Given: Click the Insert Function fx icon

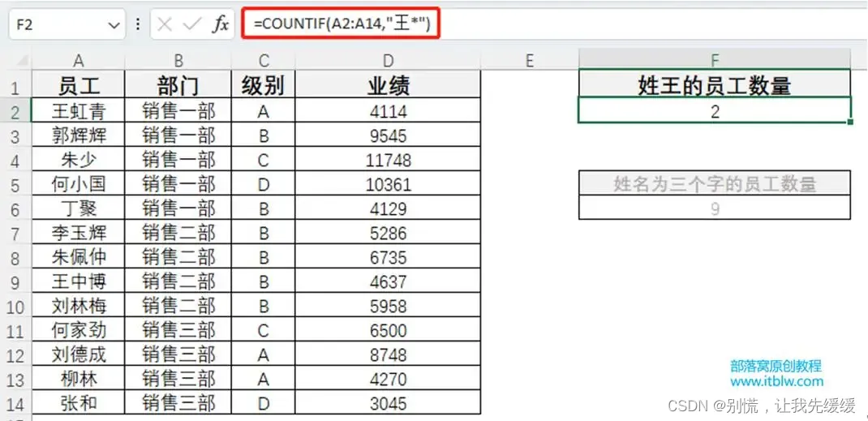Looking at the screenshot, I should point(220,24).
